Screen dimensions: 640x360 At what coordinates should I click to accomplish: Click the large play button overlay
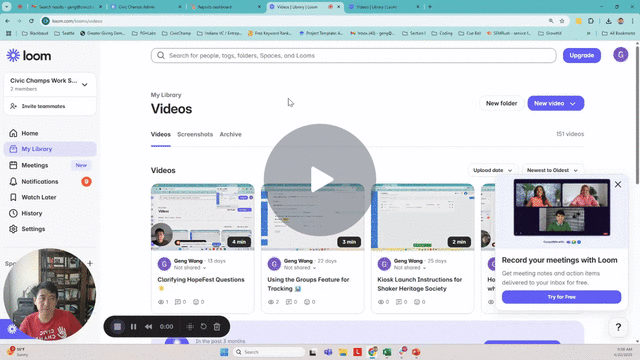coord(320,180)
